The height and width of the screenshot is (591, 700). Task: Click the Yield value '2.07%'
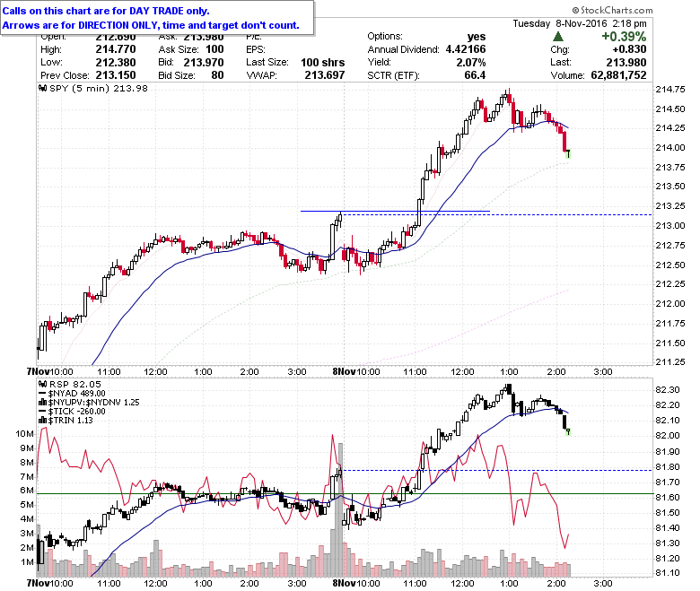471,63
